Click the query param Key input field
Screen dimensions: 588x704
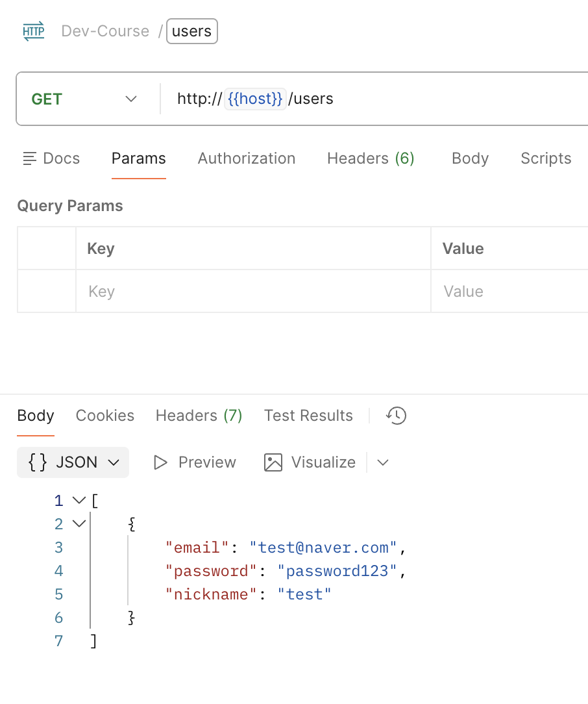pos(253,292)
